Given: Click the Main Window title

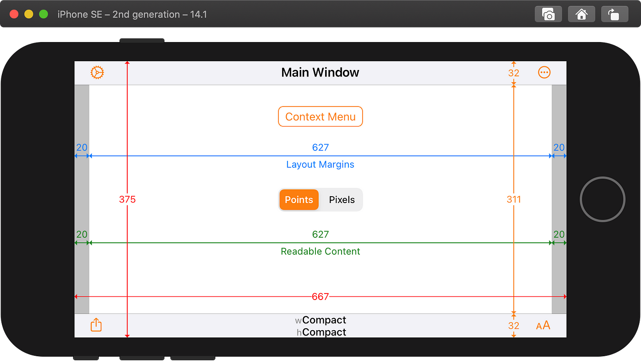Looking at the screenshot, I should pos(320,72).
